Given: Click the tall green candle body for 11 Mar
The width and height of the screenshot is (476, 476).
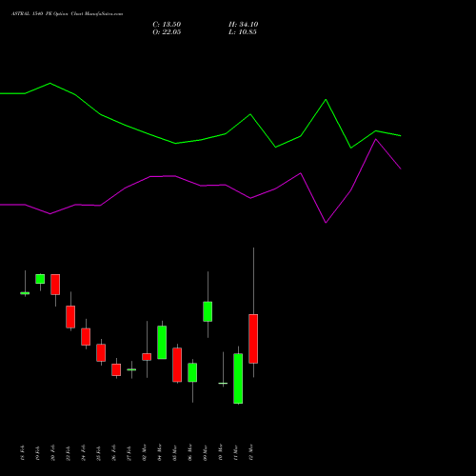Looking at the screenshot, I should pos(238,379).
